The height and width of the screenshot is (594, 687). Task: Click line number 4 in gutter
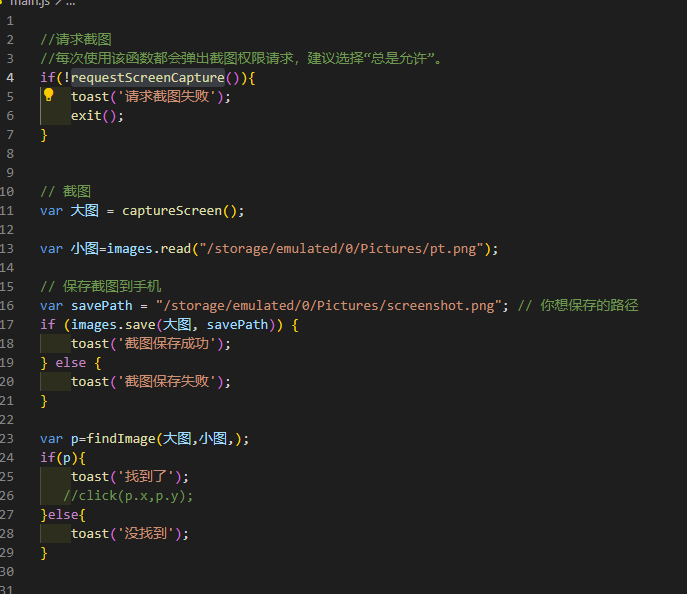click(x=10, y=78)
